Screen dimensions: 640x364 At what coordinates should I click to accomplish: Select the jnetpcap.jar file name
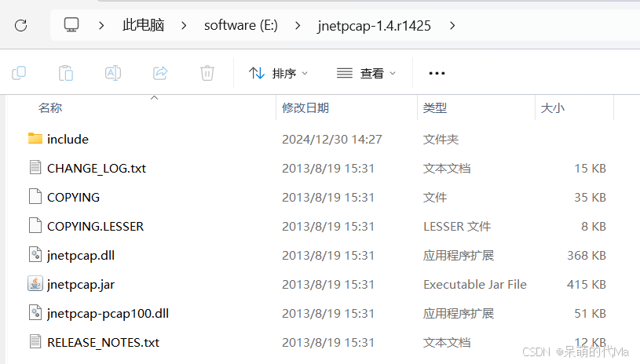click(x=81, y=285)
